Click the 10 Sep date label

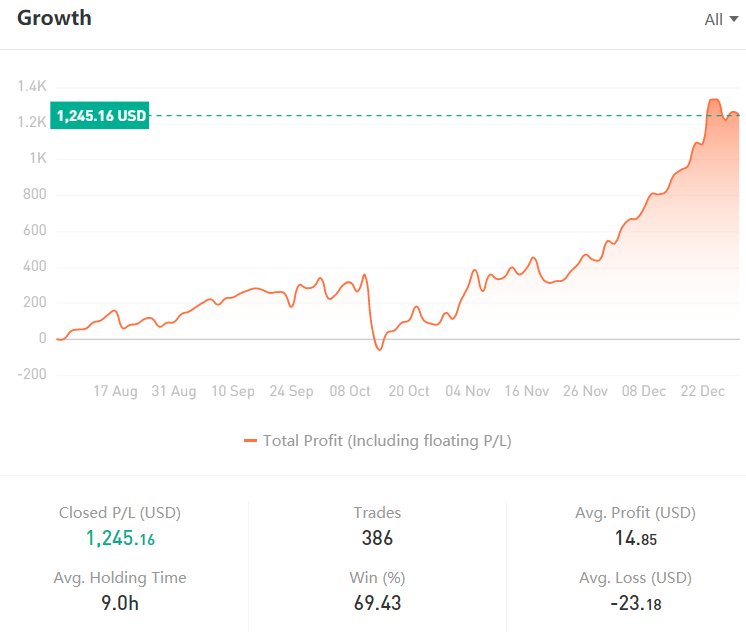point(233,391)
